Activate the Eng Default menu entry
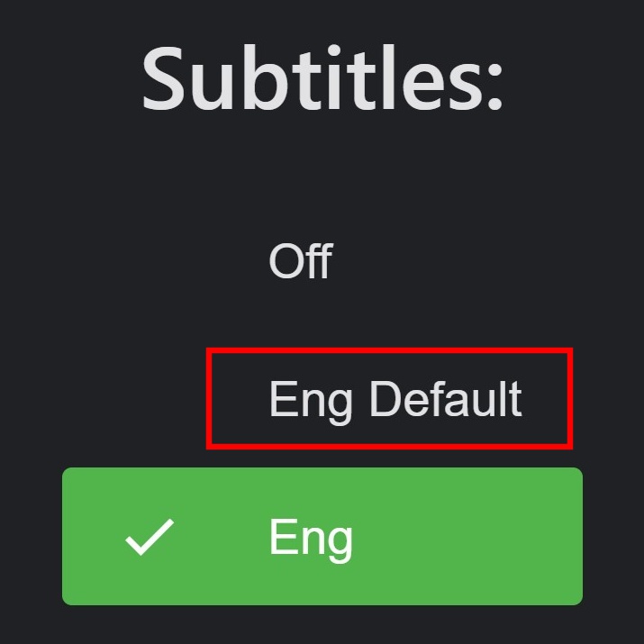Screen dimensions: 644x644 395,399
